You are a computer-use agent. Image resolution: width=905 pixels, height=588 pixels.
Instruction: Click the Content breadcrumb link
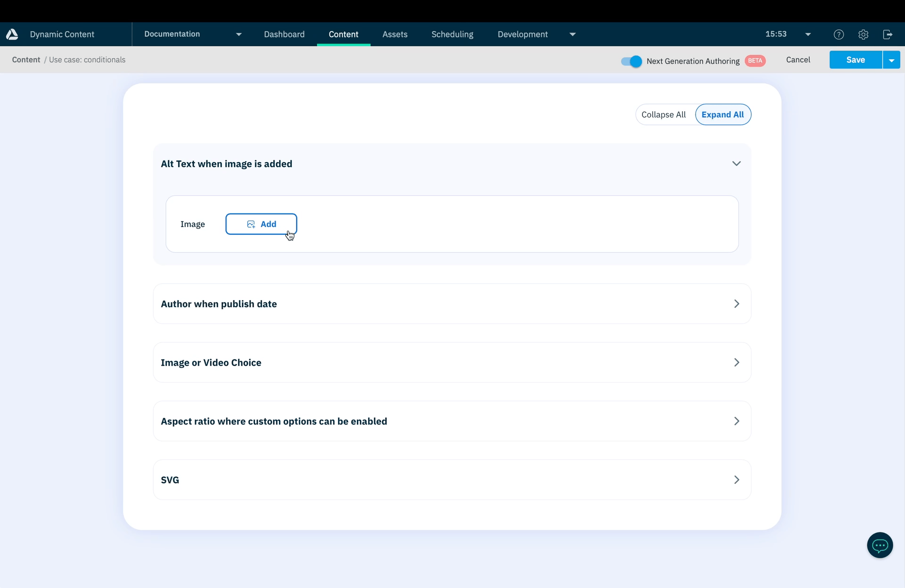tap(26, 60)
